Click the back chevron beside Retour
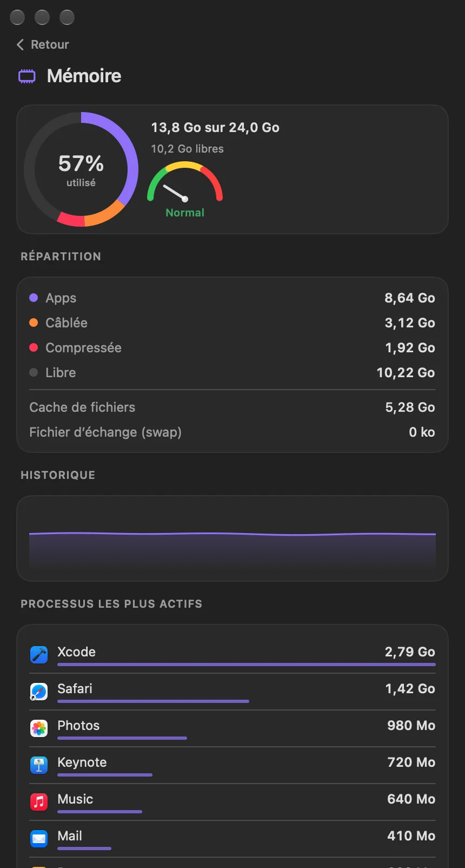Viewport: 465px width, 868px height. click(x=21, y=44)
